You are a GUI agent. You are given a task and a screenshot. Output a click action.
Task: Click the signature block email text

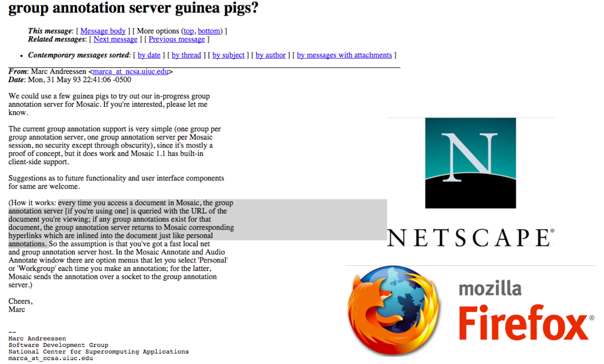click(x=51, y=358)
